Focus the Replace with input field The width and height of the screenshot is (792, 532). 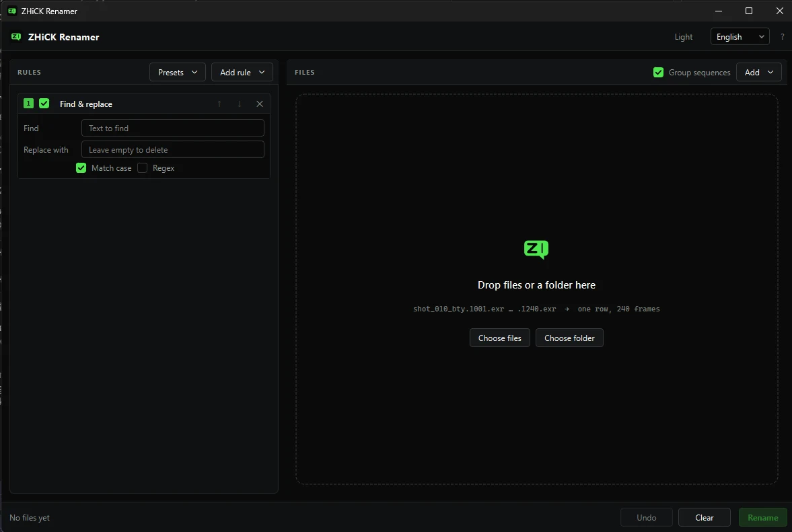tap(173, 150)
